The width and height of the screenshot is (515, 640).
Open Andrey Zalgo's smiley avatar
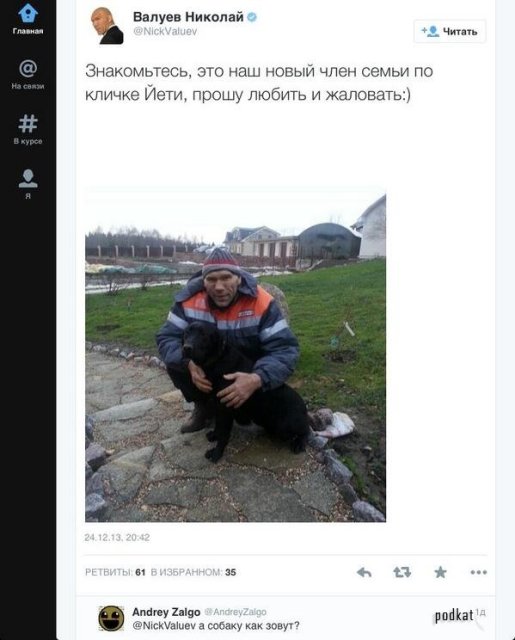coord(111,618)
